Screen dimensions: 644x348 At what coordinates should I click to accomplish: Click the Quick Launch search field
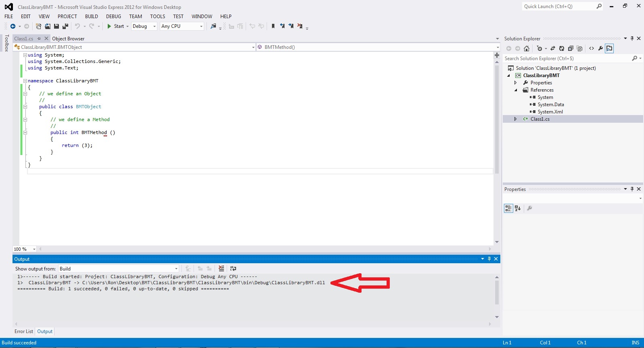point(562,6)
